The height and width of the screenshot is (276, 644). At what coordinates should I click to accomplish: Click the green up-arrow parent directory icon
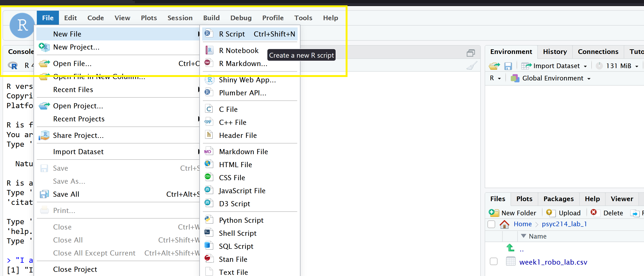tap(510, 248)
